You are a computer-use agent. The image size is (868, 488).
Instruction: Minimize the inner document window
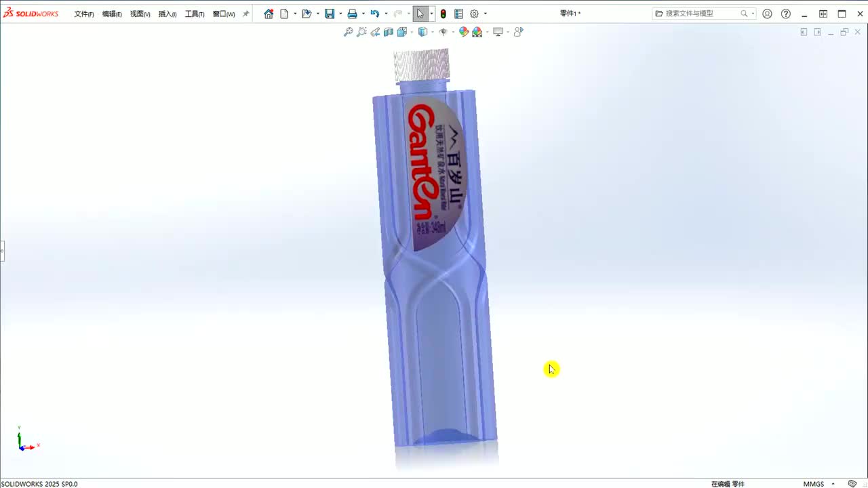tap(831, 33)
